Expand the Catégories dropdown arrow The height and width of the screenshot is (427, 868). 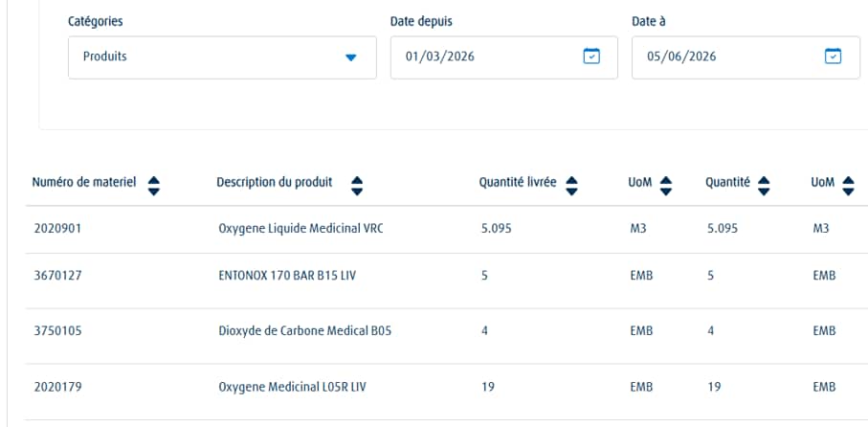[x=350, y=57]
